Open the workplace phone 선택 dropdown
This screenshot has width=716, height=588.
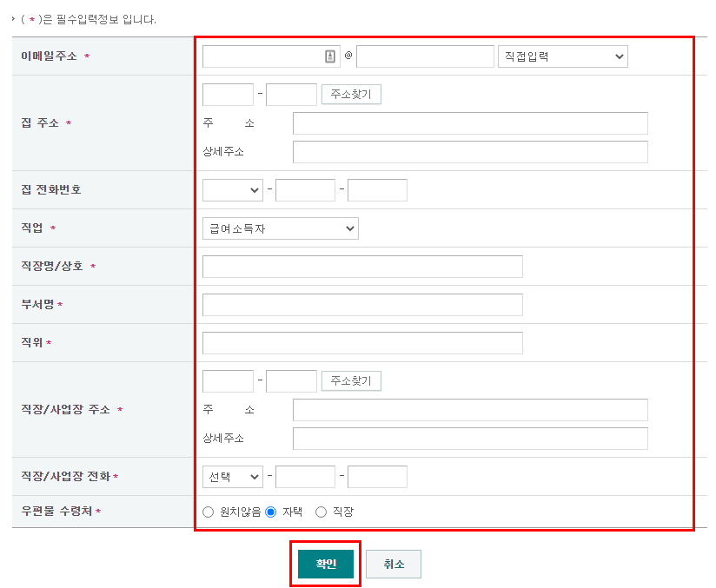tap(233, 477)
